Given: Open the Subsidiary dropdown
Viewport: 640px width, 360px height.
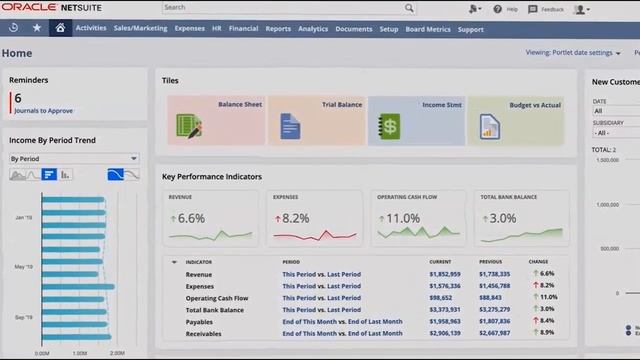Looking at the screenshot, I should coord(616,133).
